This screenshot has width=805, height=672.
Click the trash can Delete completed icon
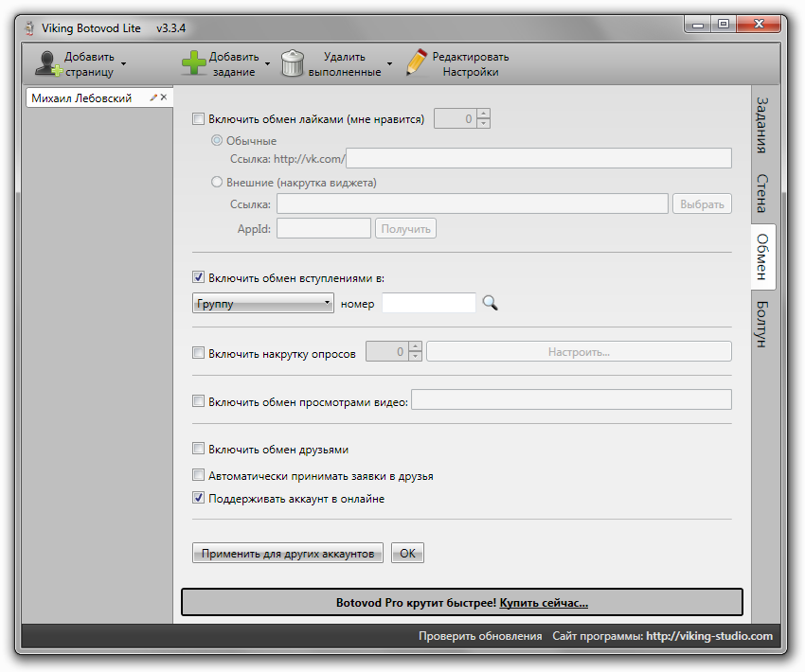coord(294,63)
